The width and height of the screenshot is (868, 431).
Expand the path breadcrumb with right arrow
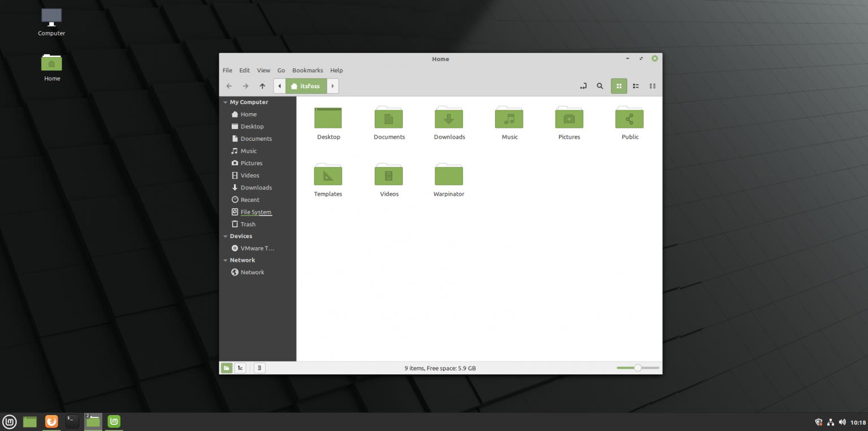332,85
